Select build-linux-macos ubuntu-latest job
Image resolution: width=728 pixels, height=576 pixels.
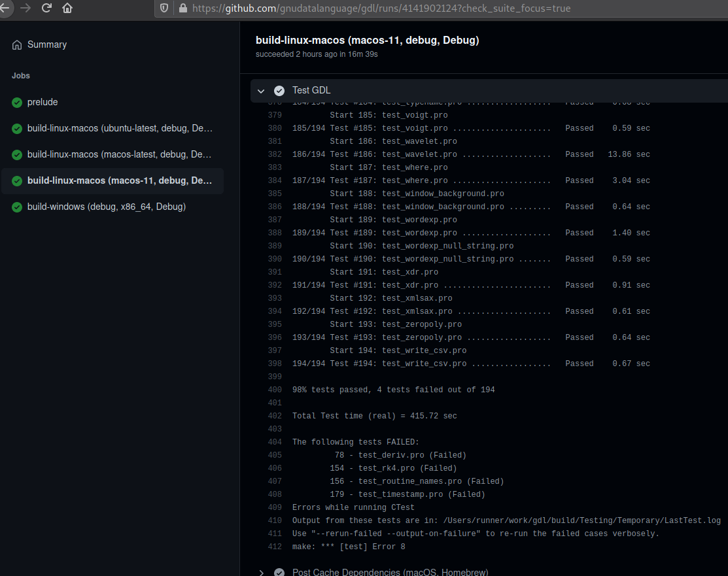tap(120, 128)
